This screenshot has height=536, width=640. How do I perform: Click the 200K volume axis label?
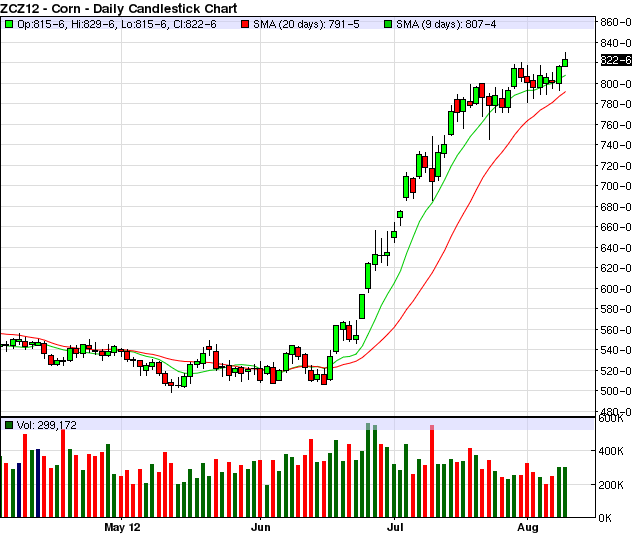point(611,485)
